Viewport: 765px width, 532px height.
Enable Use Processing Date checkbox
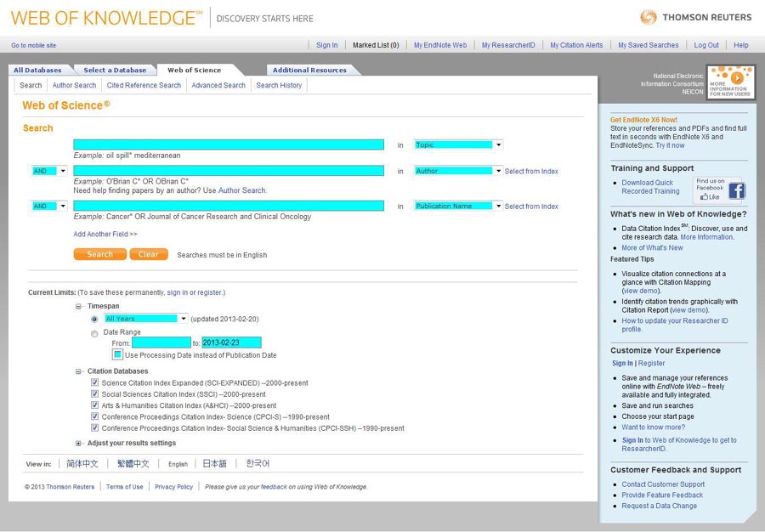click(x=117, y=355)
